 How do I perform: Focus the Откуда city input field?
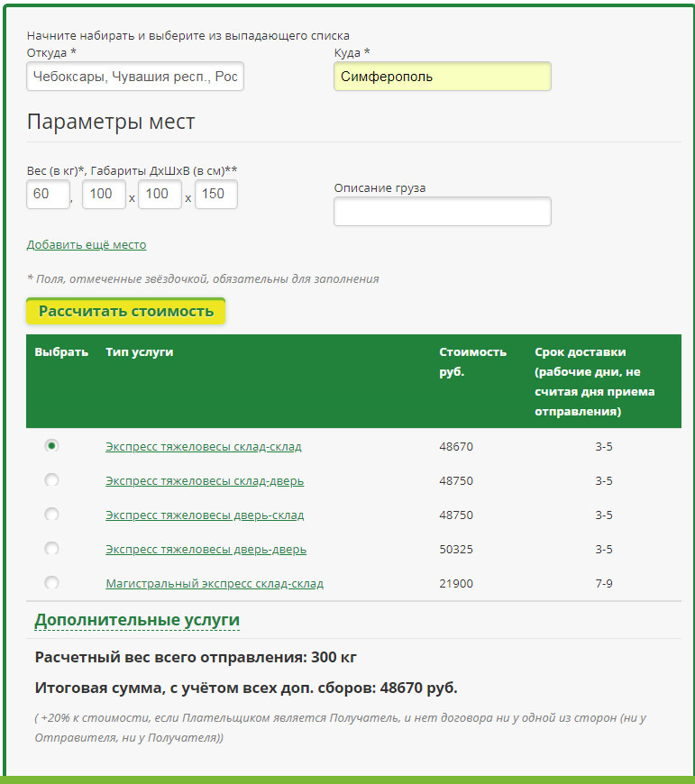click(135, 77)
